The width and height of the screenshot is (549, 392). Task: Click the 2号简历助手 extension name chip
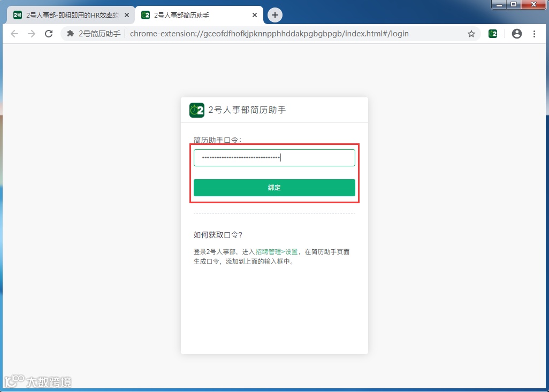pyautogui.click(x=100, y=34)
